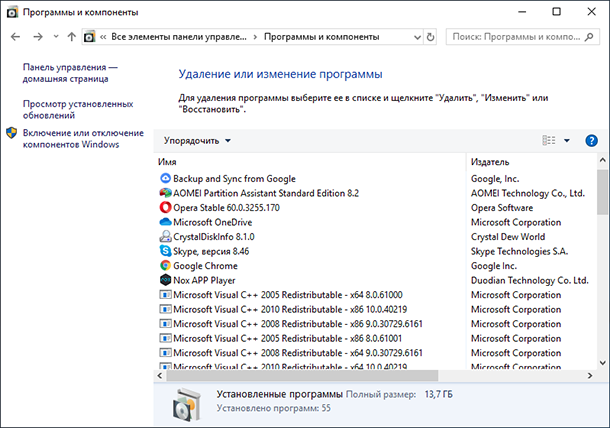
Task: Click icon of Visual C++ 2008 x86 9.0.30729.6161
Action: (165, 323)
